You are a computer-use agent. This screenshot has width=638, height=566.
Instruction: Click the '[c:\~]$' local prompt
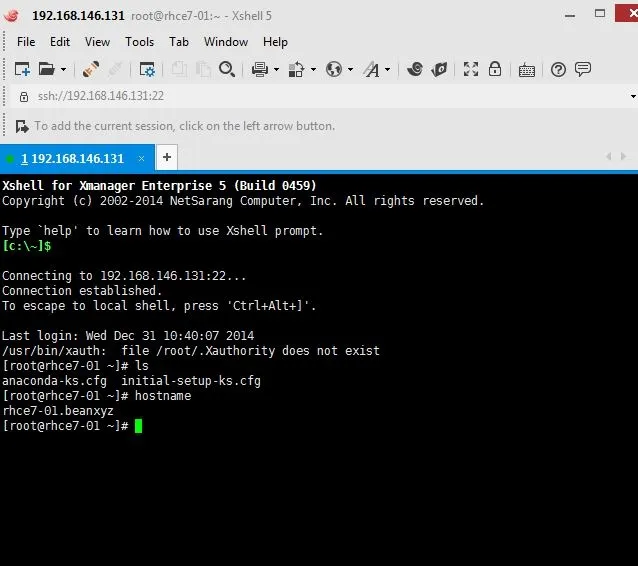(x=27, y=246)
